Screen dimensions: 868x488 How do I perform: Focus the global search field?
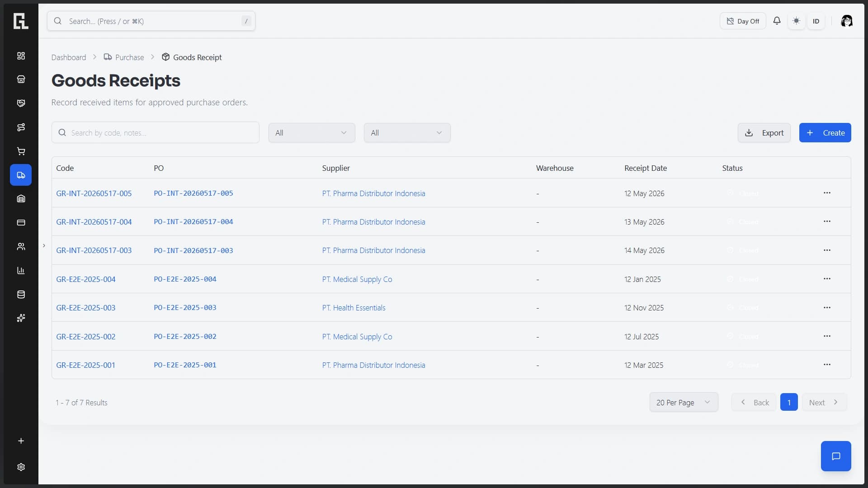(x=151, y=21)
